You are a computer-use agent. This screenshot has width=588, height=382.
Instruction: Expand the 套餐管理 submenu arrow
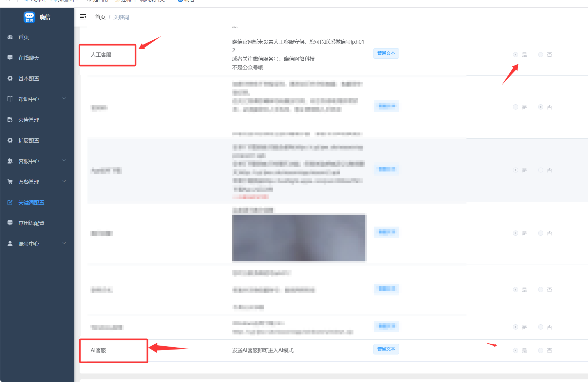tap(64, 181)
